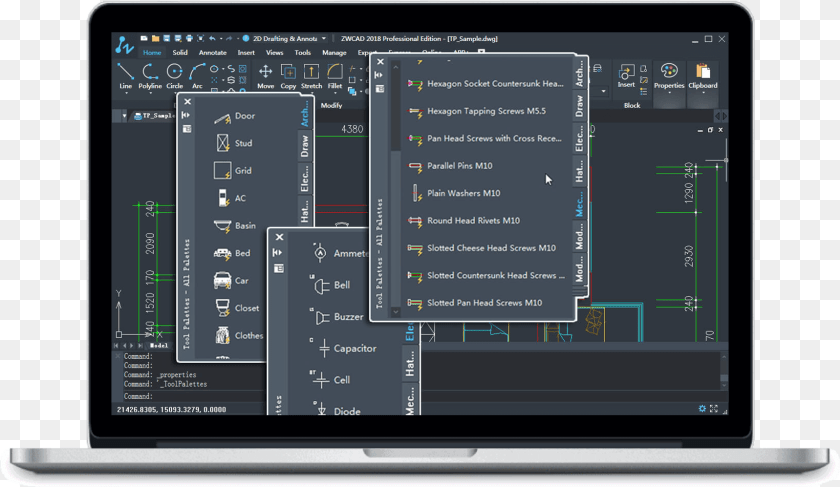Open the TP_Sample document tab
The height and width of the screenshot is (487, 840).
(154, 116)
